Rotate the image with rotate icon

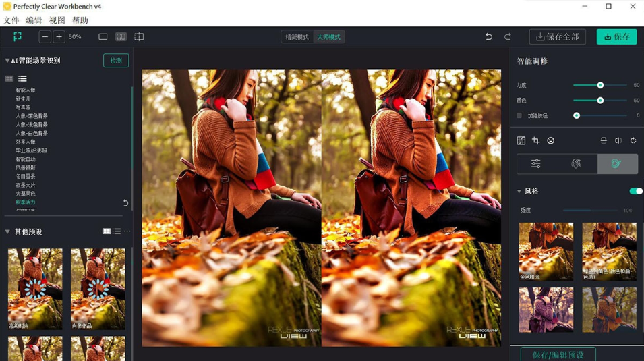(x=633, y=141)
